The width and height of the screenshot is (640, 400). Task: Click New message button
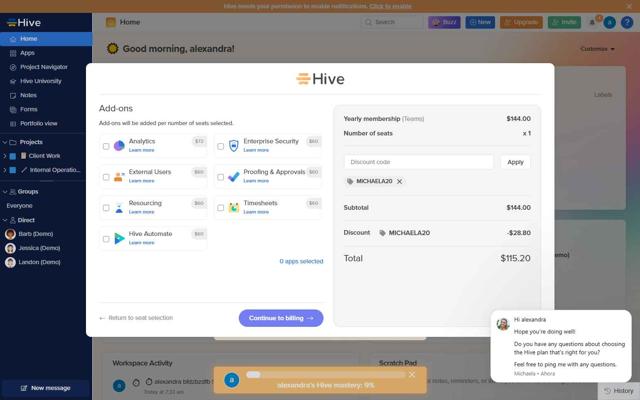46,388
